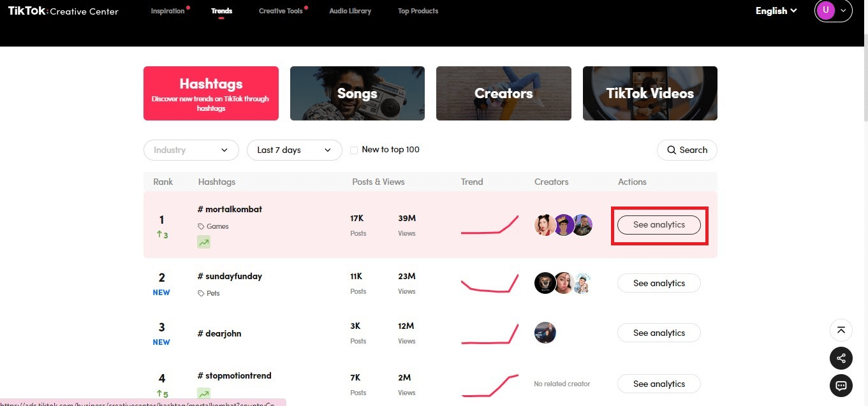Click the No related creator text
The width and height of the screenshot is (868, 406).
point(562,384)
